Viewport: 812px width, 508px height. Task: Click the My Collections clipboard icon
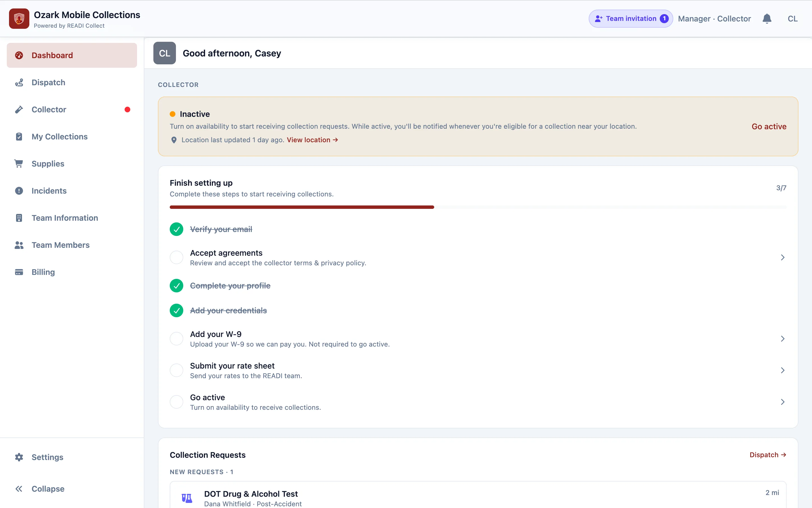[x=19, y=136]
